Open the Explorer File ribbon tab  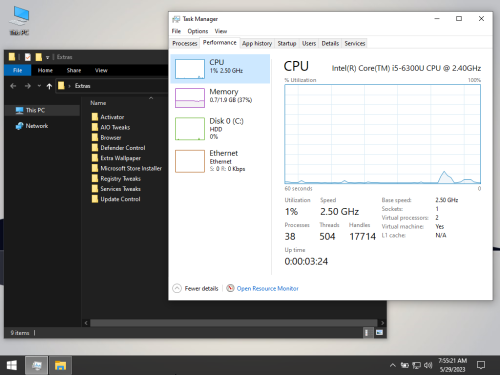coord(17,70)
